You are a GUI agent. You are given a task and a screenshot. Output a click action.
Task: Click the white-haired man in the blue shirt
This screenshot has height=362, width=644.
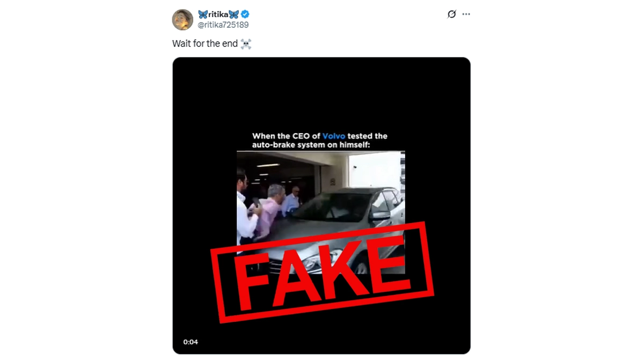pyautogui.click(x=294, y=201)
